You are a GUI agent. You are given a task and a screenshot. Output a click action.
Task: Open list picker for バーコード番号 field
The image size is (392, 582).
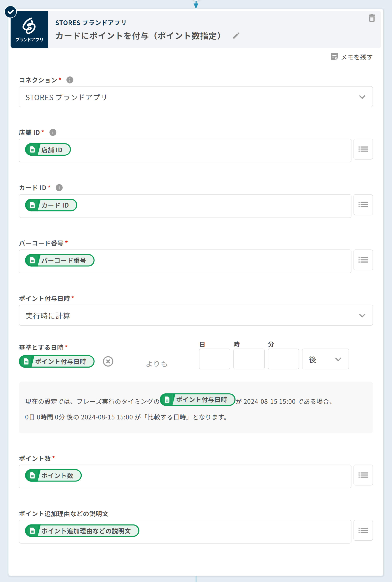(x=363, y=260)
